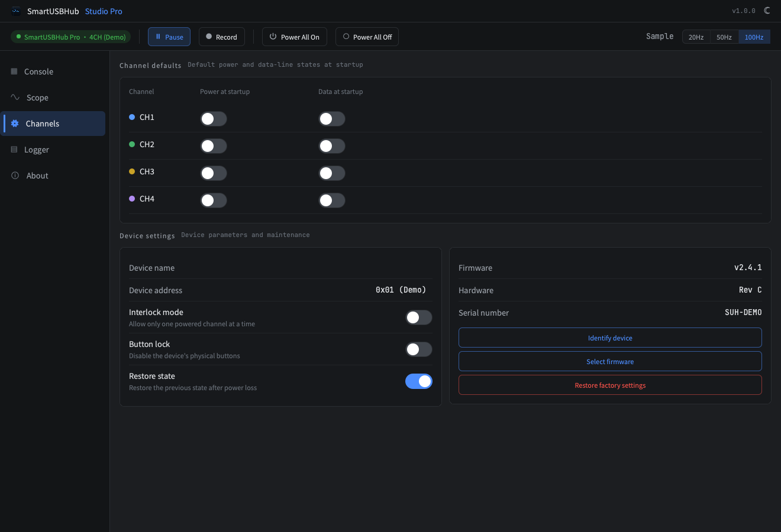The image size is (781, 532).
Task: Open the Scope page
Action: [53, 98]
